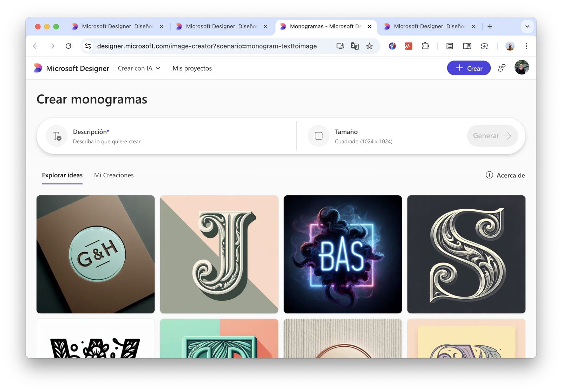Click the install app icon in the address bar

tap(340, 46)
